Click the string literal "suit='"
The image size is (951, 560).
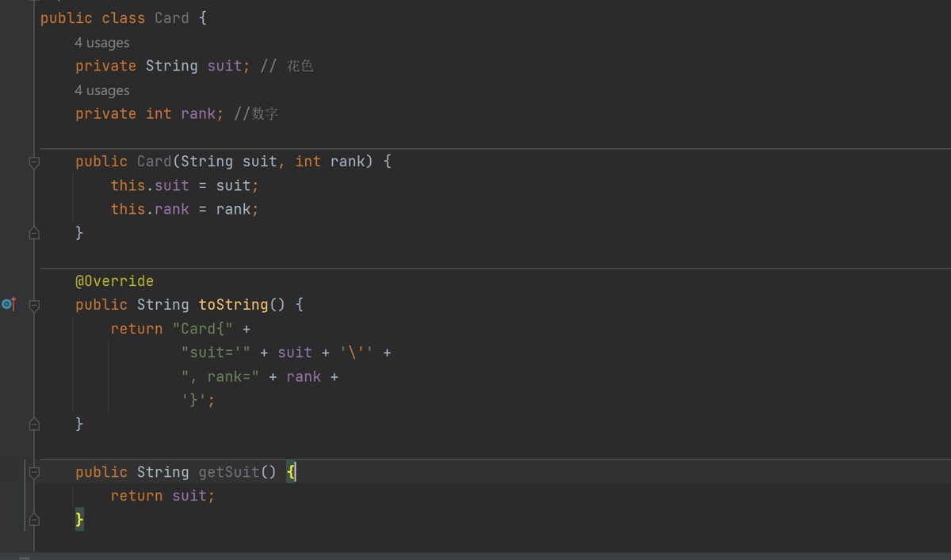point(216,352)
